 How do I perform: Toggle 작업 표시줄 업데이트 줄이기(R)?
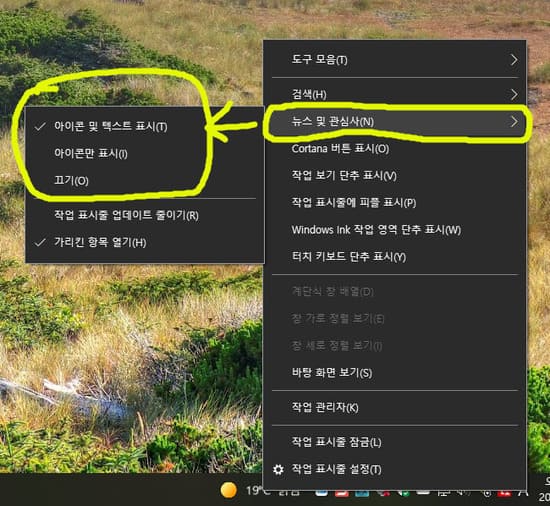(145, 215)
